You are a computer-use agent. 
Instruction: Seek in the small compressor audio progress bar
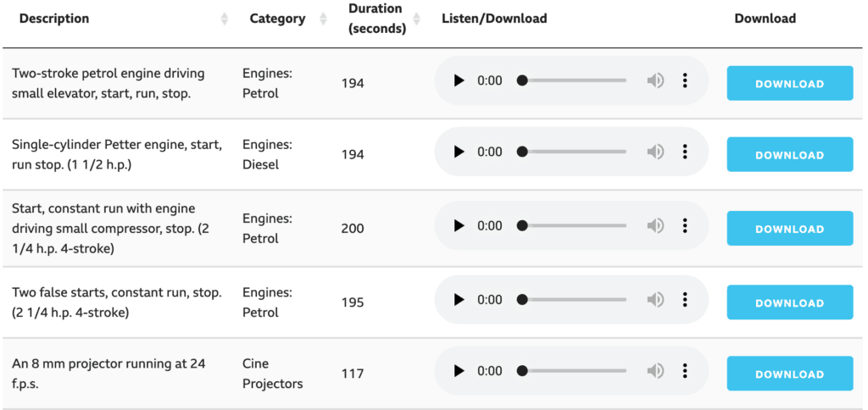[x=572, y=225]
